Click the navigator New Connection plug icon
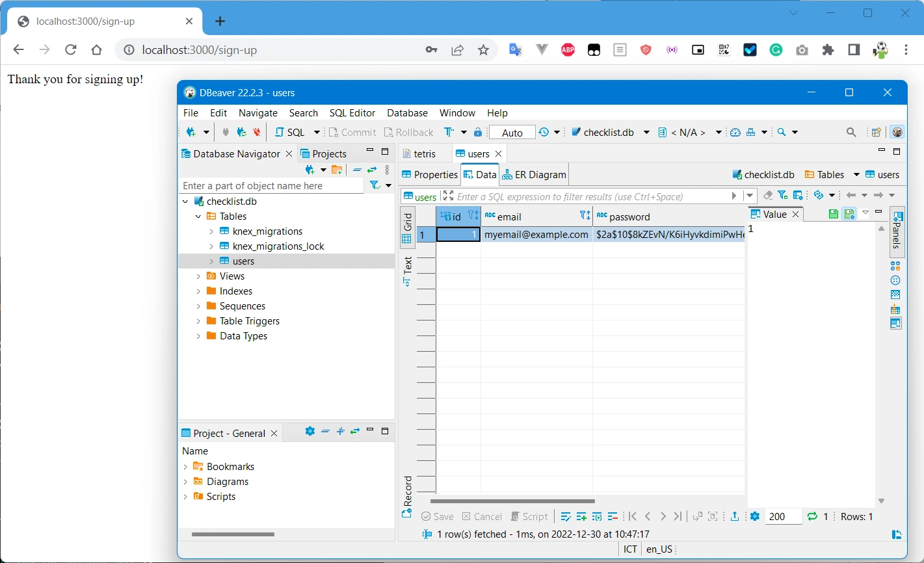924x563 pixels. click(311, 170)
